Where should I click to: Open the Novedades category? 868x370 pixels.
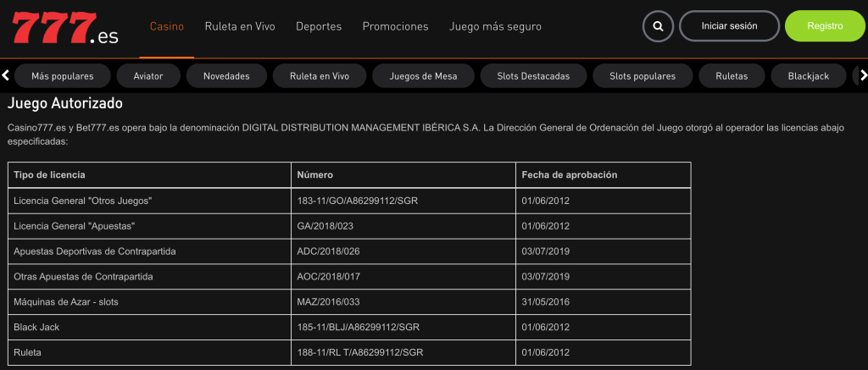click(x=226, y=76)
